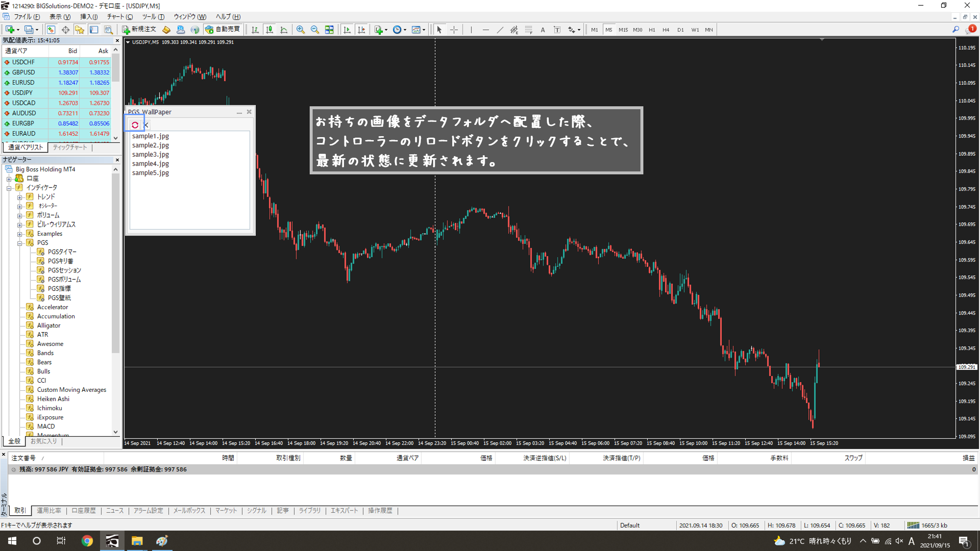
Task: Toggle the H4 timeframe button
Action: tap(665, 30)
